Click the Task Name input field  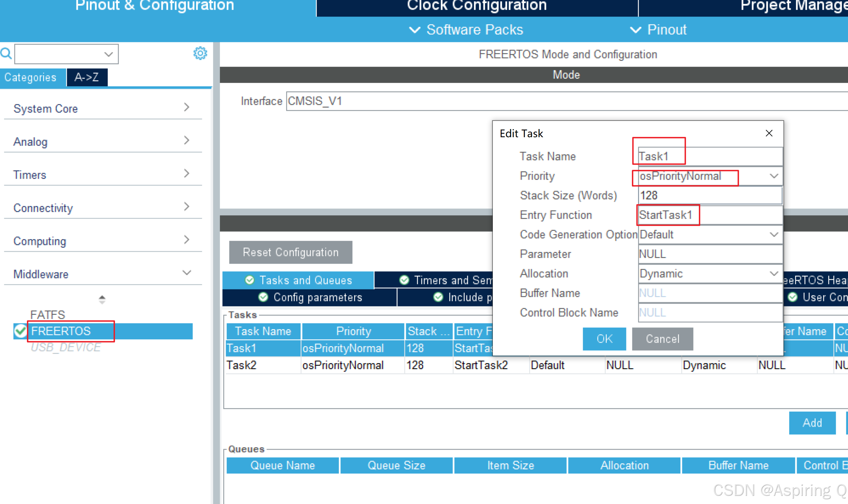tap(710, 156)
